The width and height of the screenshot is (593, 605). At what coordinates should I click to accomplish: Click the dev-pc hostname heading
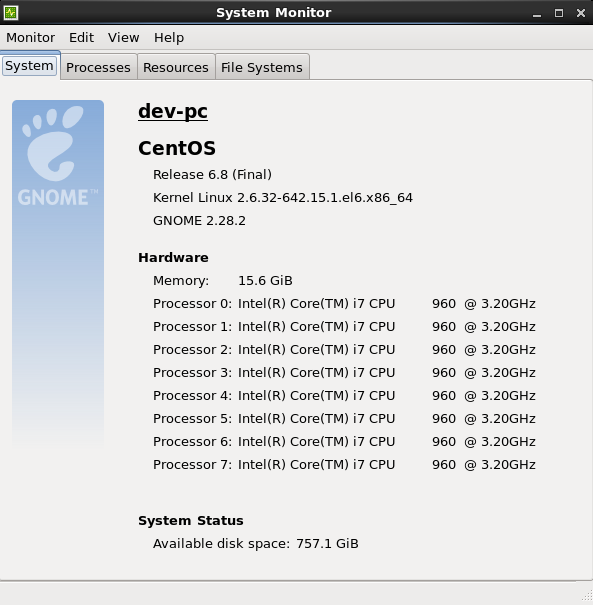(173, 112)
